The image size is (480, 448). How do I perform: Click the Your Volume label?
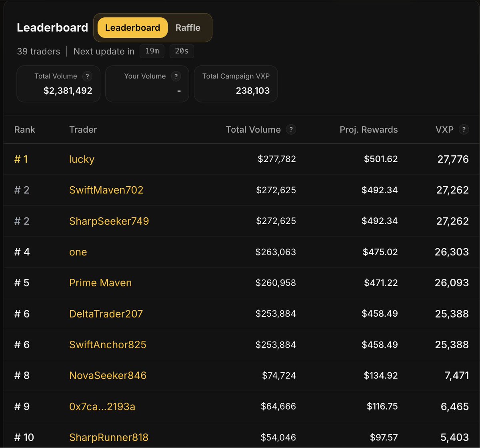click(145, 76)
